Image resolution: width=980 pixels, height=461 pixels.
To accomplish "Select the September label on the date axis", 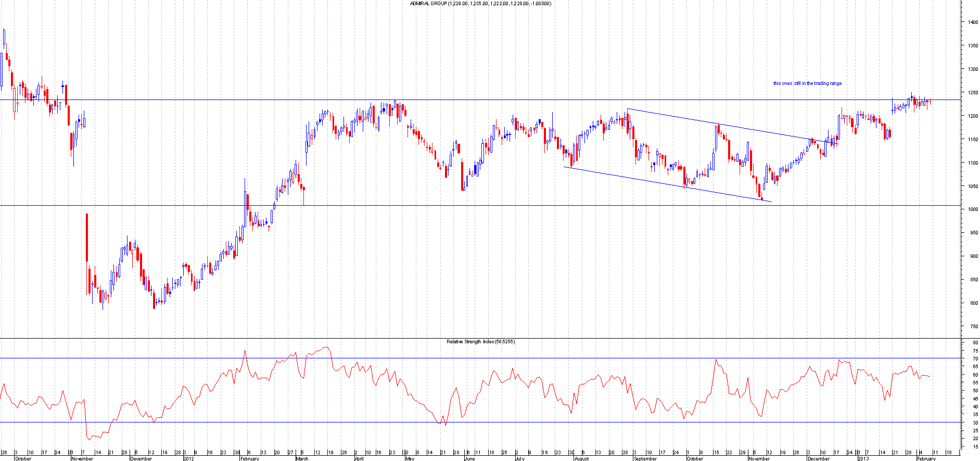I will click(645, 458).
